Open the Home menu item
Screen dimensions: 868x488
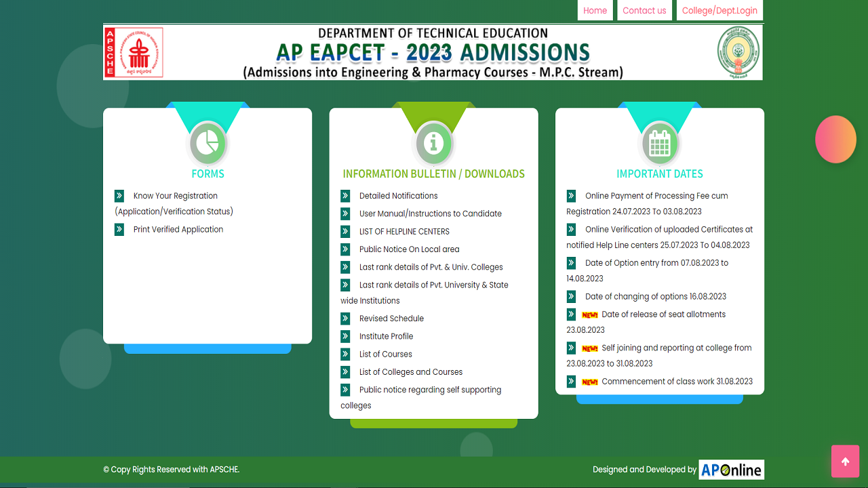point(595,10)
